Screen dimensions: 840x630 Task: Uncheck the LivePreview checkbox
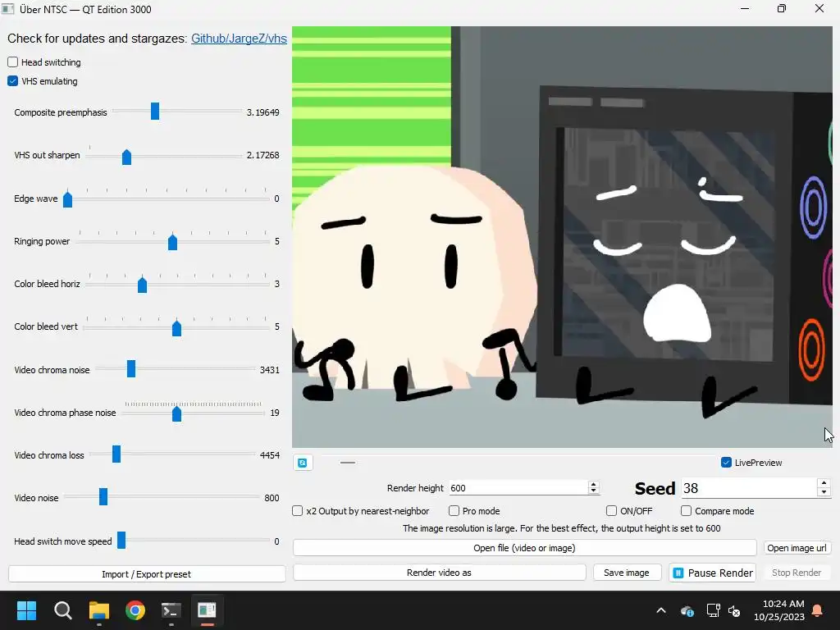pyautogui.click(x=727, y=463)
